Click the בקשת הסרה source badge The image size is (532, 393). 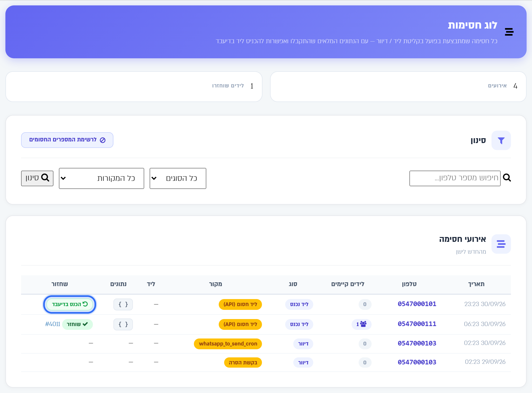243,363
